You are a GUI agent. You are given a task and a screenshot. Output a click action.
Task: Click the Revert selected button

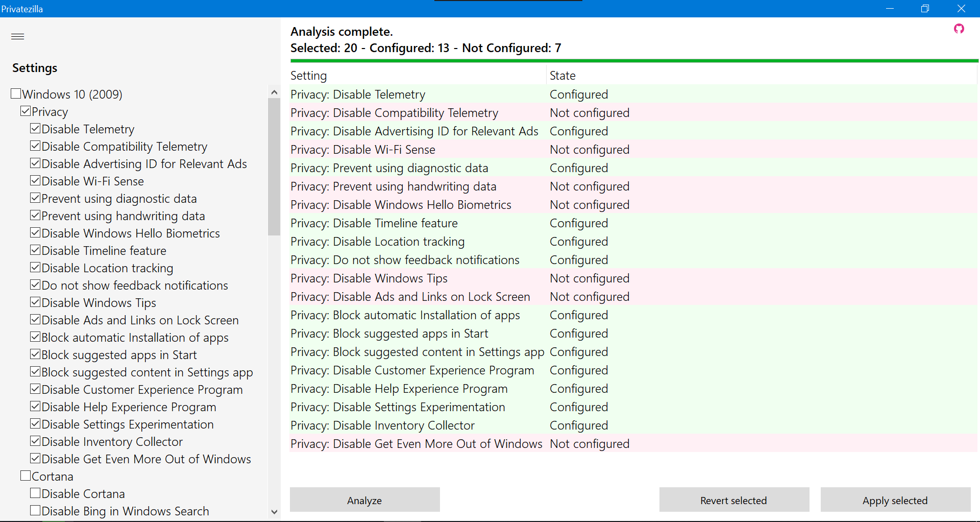point(733,500)
